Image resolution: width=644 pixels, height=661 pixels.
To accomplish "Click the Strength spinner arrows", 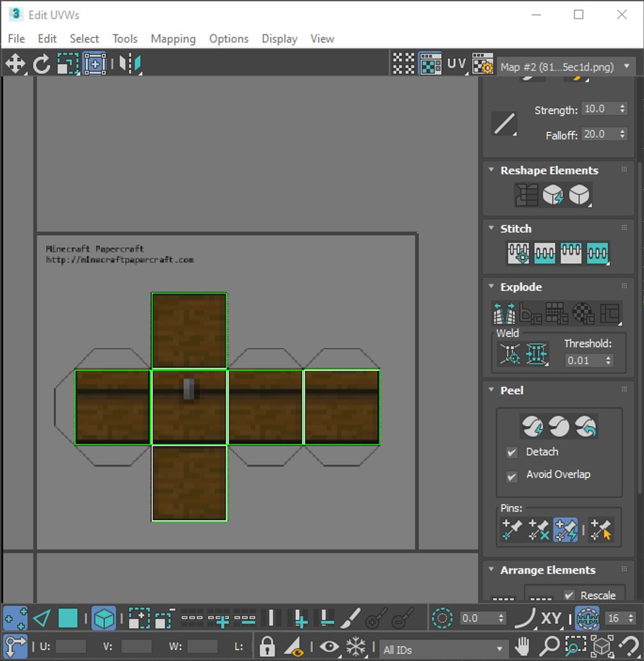I will [x=623, y=109].
